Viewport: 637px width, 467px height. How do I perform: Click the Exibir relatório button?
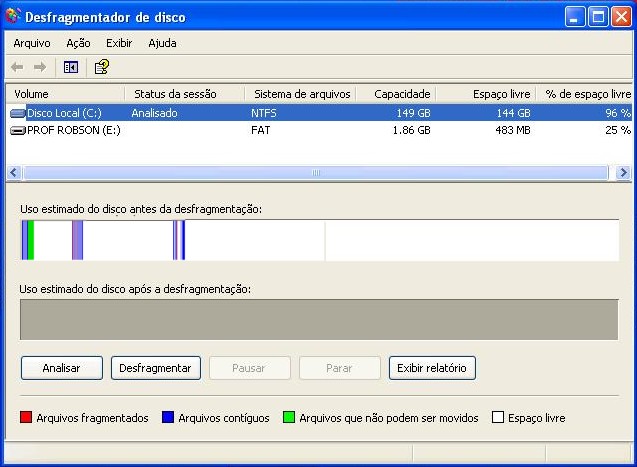point(432,368)
